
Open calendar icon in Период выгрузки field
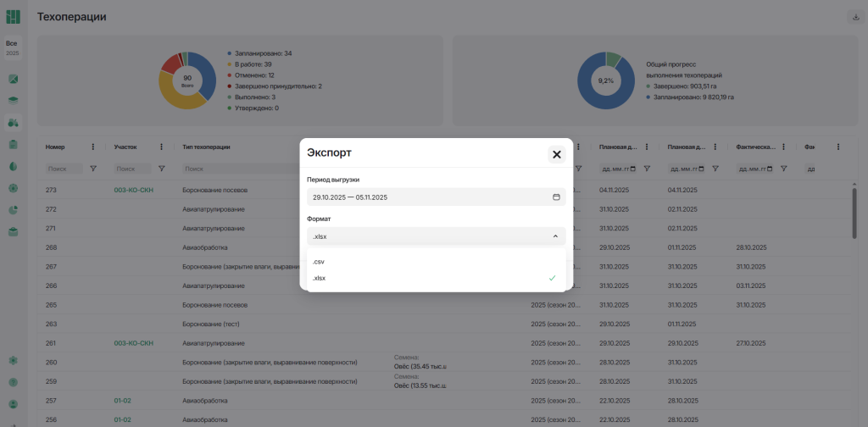[556, 197]
